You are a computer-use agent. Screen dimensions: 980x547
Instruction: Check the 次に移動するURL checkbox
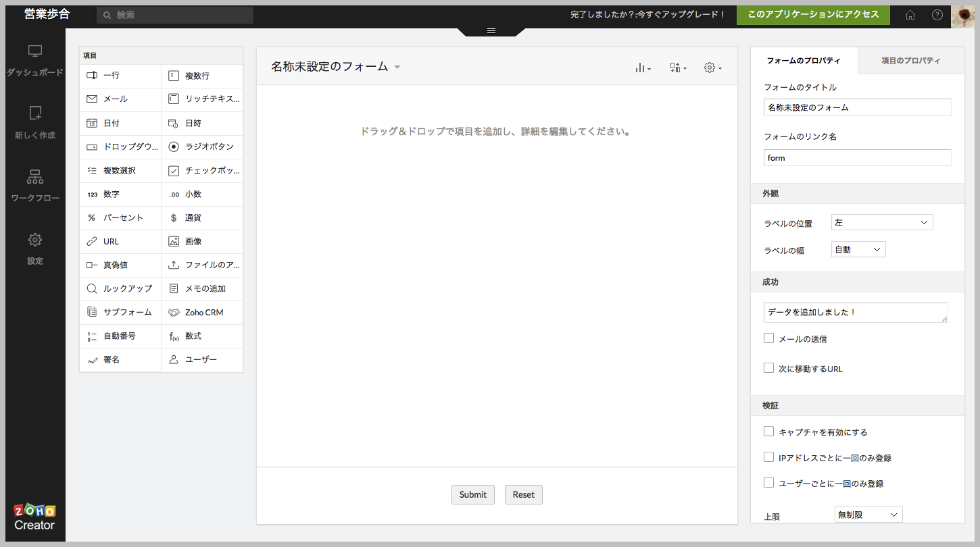pyautogui.click(x=768, y=368)
